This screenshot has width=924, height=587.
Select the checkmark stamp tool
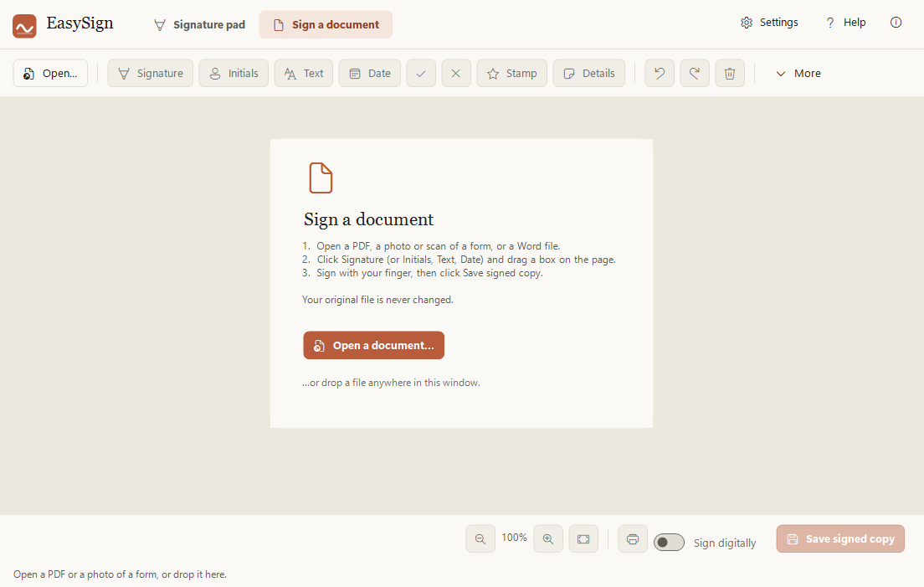421,73
